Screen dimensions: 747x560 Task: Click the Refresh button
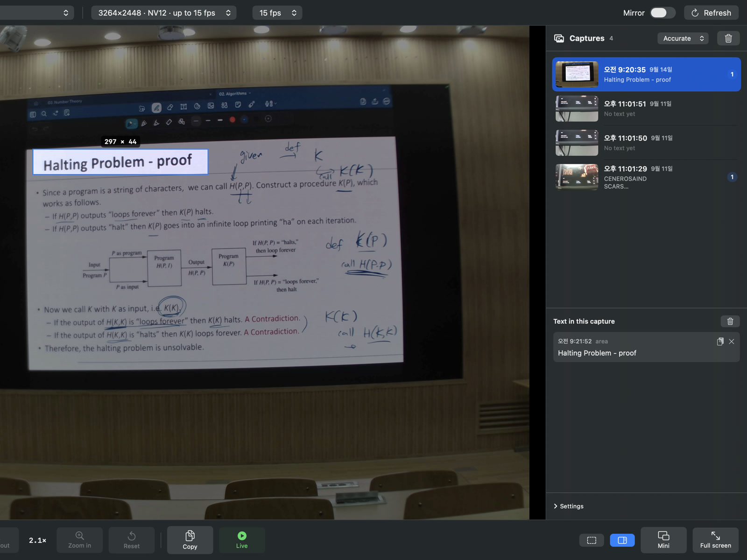pyautogui.click(x=711, y=13)
